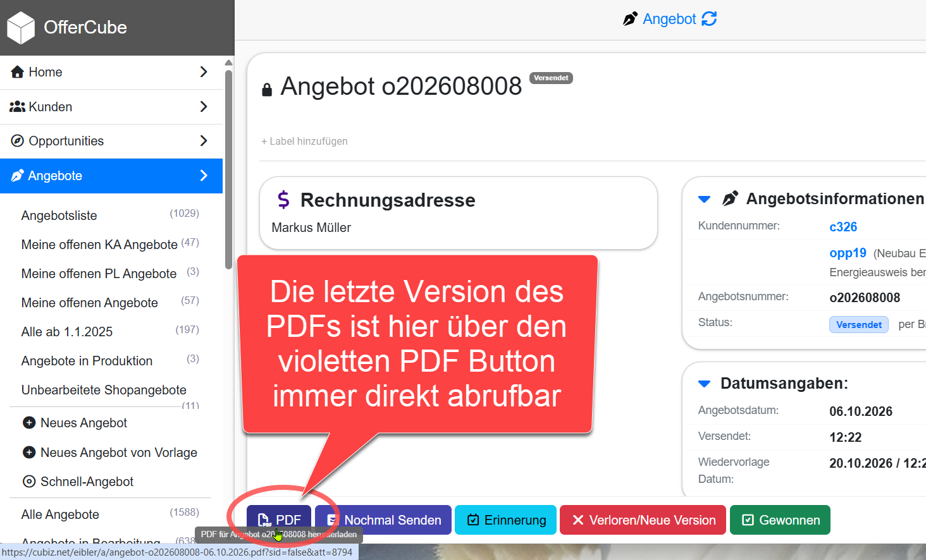Collapse the Angebote menu chevron
The width and height of the screenshot is (926, 560).
coord(204,176)
